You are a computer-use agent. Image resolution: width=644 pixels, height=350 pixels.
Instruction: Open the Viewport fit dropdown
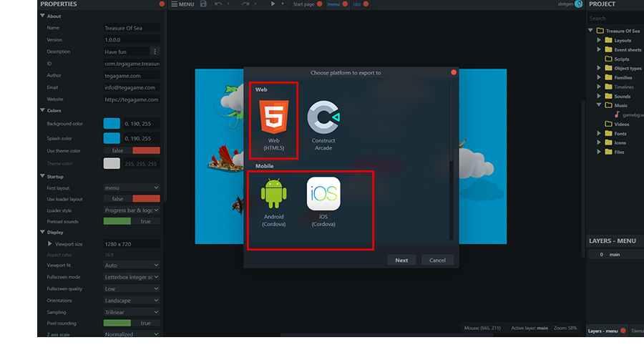coord(132,266)
